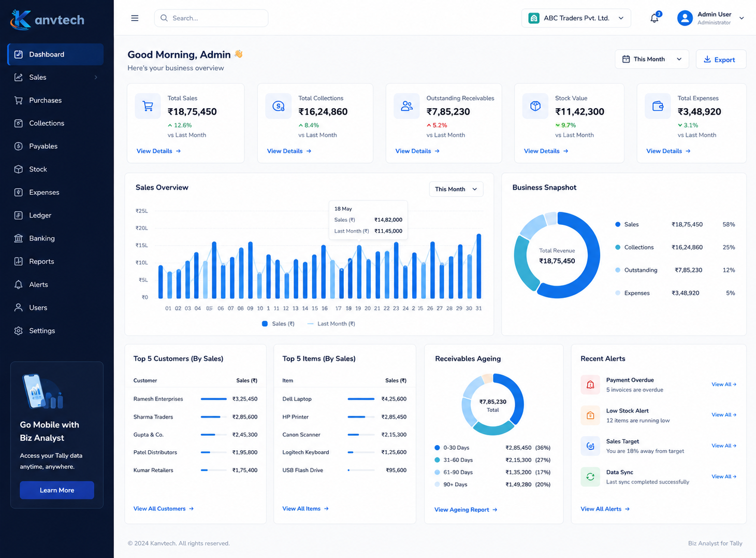
Task: Click the Payment Overdue alert icon
Action: (590, 385)
